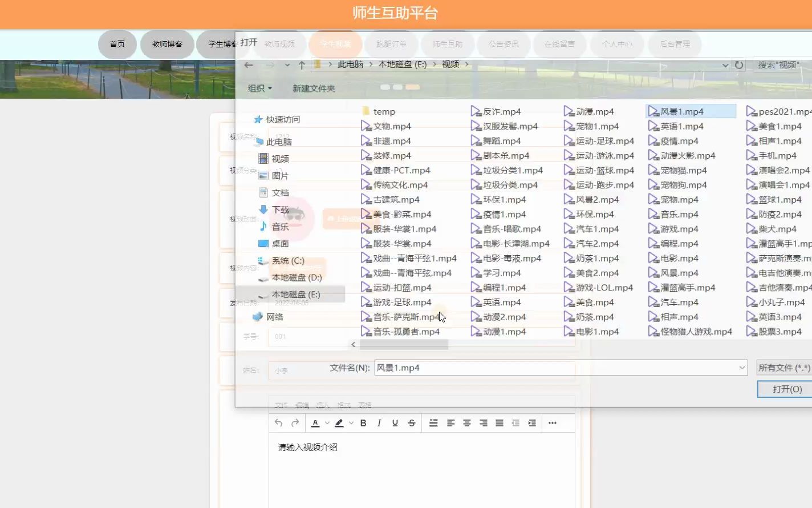Align text left in editor
The image size is (812, 508).
(450, 423)
